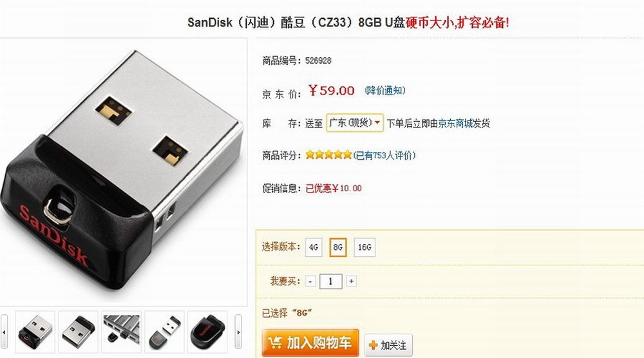
Task: View thumbnail of drive with cap removed
Action: pos(164,332)
